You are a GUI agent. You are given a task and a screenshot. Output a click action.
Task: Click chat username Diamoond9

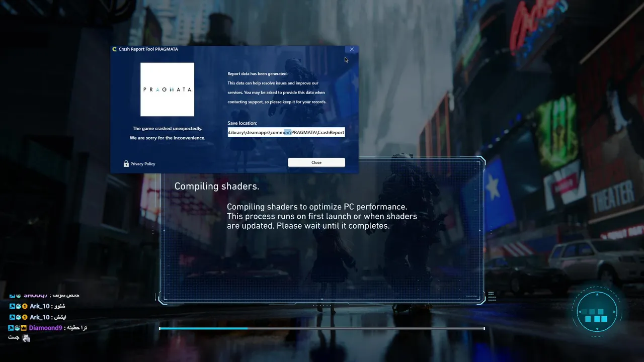coord(46,328)
